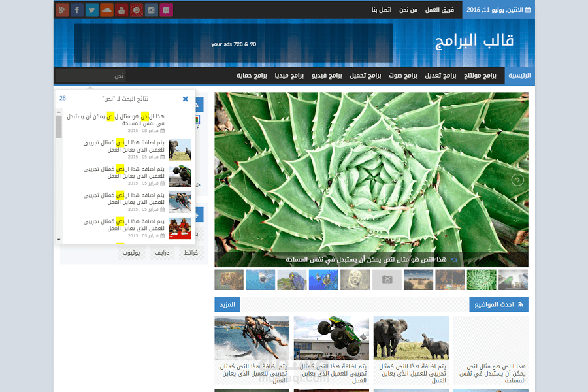Open the Instagram social icon
The width and height of the screenshot is (588, 392).
[152, 10]
